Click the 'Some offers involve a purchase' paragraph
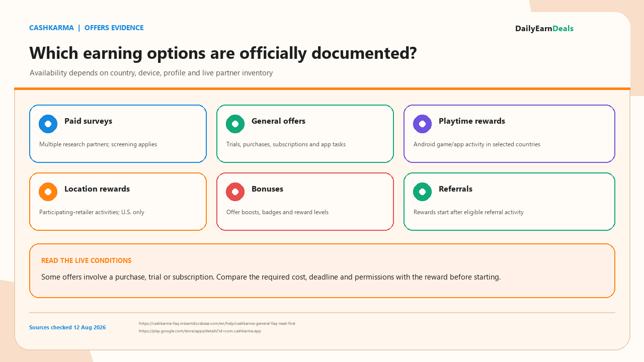 tap(271, 277)
